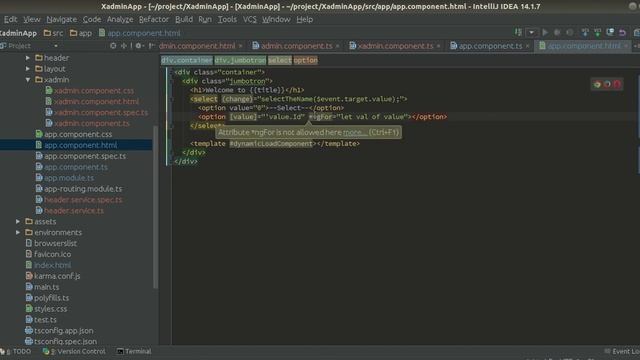Open the Tools menu

click(227, 19)
